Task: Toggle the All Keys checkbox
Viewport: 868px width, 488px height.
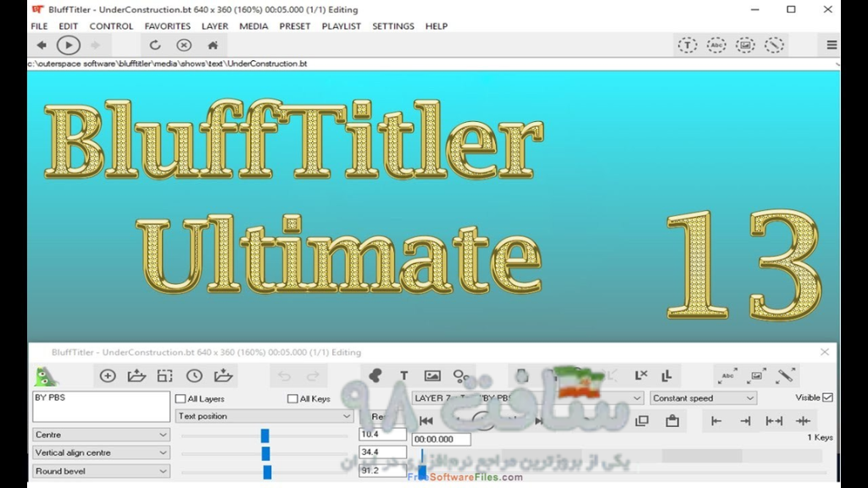Action: click(292, 398)
